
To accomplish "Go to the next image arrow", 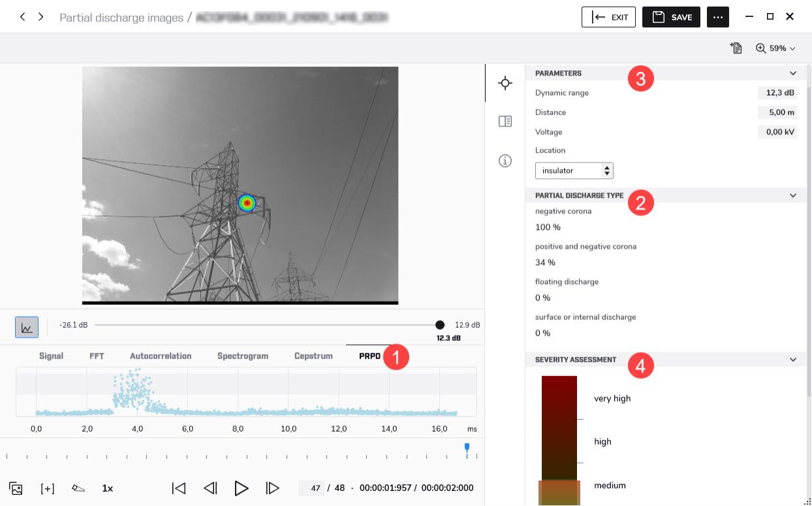I will pos(41,17).
